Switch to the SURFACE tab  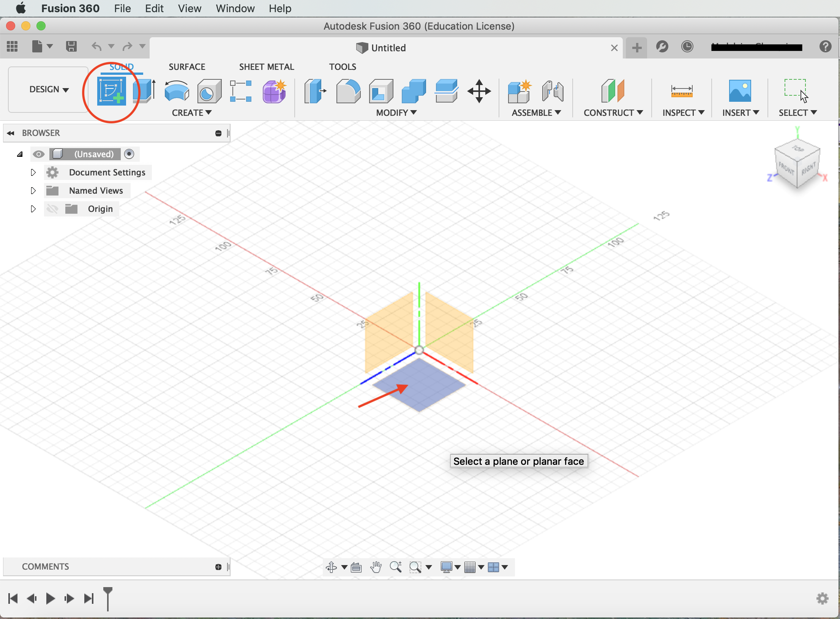click(x=186, y=67)
